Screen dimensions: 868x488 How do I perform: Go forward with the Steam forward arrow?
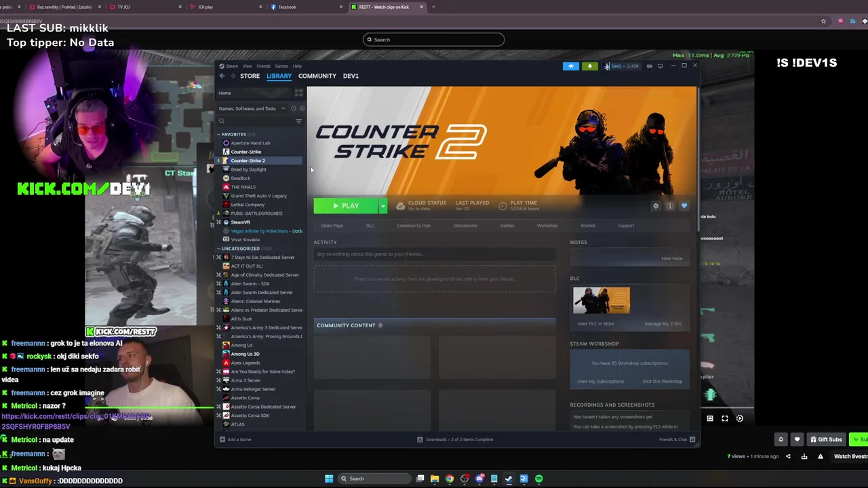(x=232, y=76)
